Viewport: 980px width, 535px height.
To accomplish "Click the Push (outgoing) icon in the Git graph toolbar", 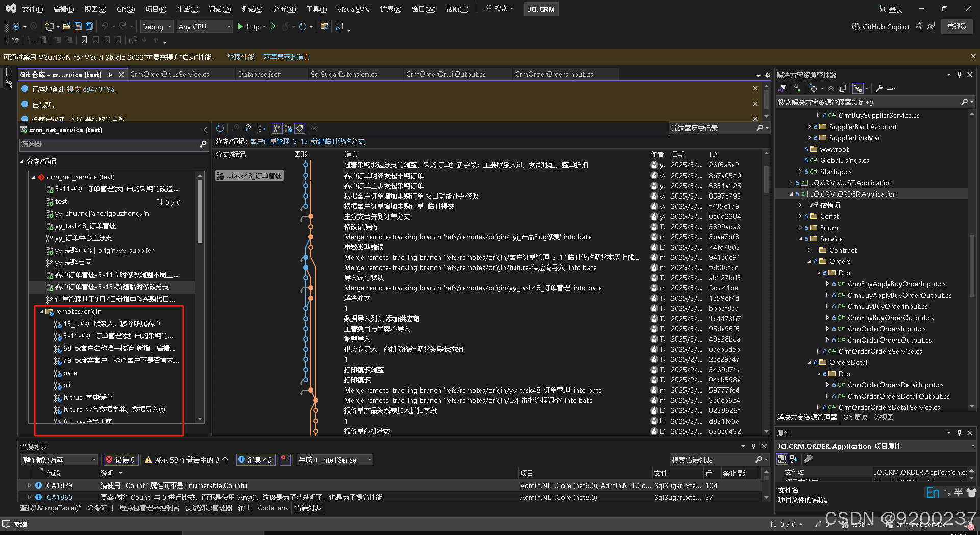I will [247, 128].
